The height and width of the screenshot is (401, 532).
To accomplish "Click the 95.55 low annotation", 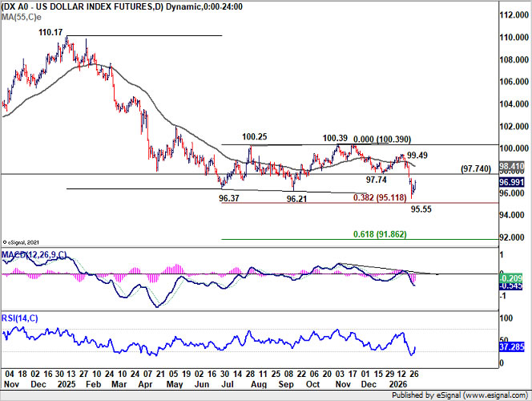I will coord(421,209).
